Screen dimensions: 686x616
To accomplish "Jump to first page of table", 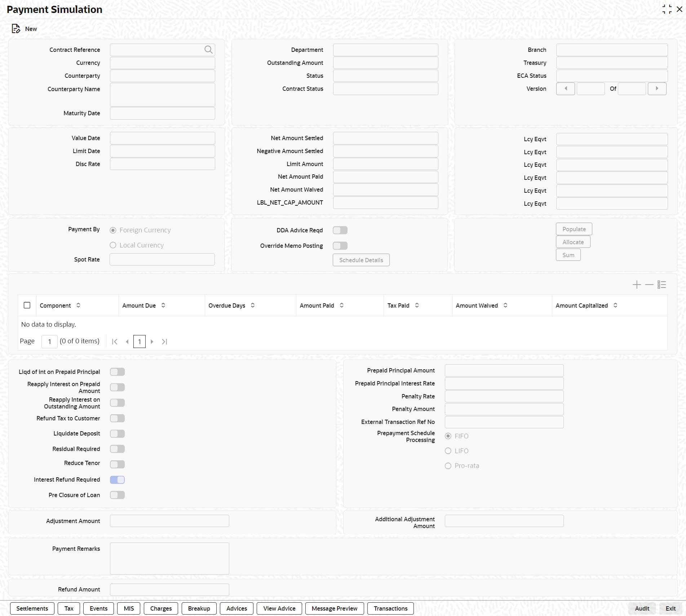I will coord(115,342).
